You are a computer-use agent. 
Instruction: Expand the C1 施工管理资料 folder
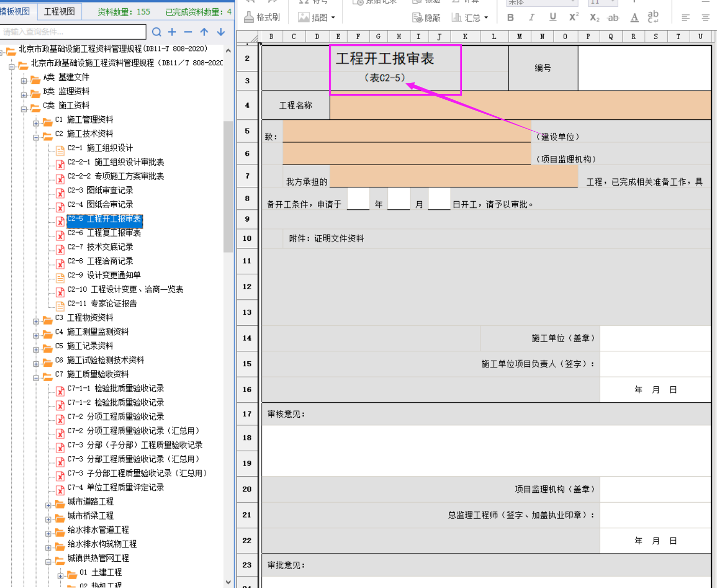click(36, 123)
